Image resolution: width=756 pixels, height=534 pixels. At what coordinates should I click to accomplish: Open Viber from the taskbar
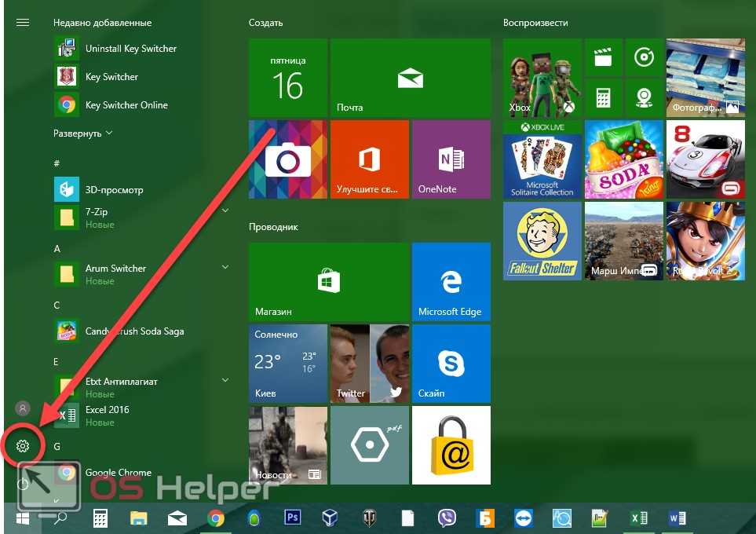point(446,518)
